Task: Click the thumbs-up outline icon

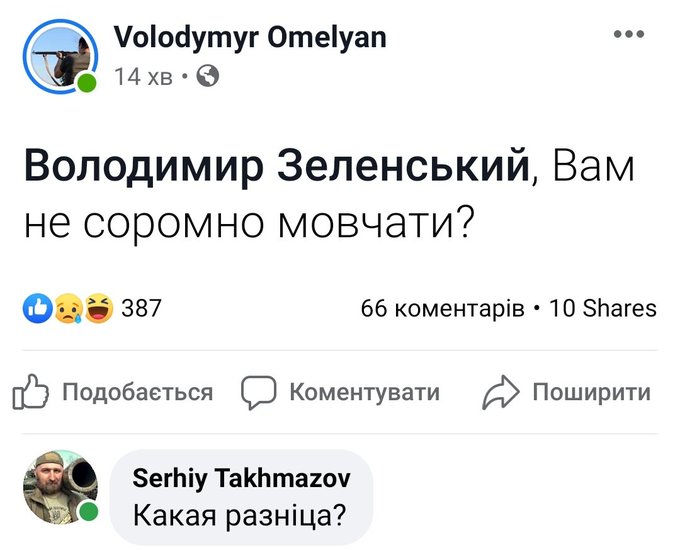Action: [x=30, y=393]
